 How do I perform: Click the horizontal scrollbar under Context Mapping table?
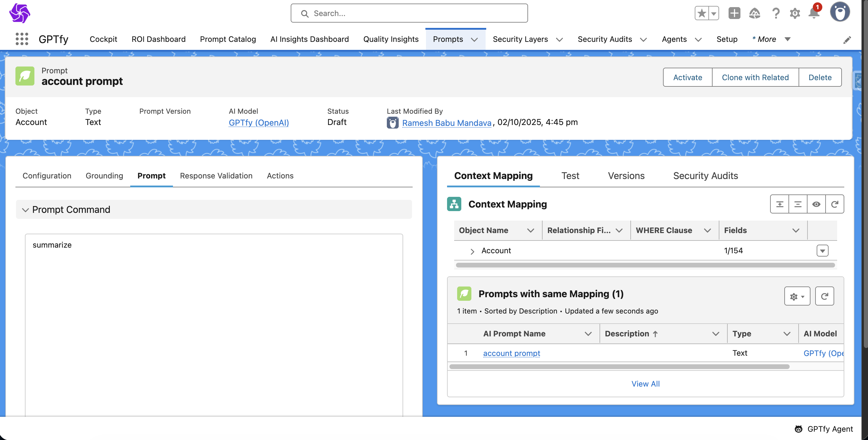pos(645,265)
